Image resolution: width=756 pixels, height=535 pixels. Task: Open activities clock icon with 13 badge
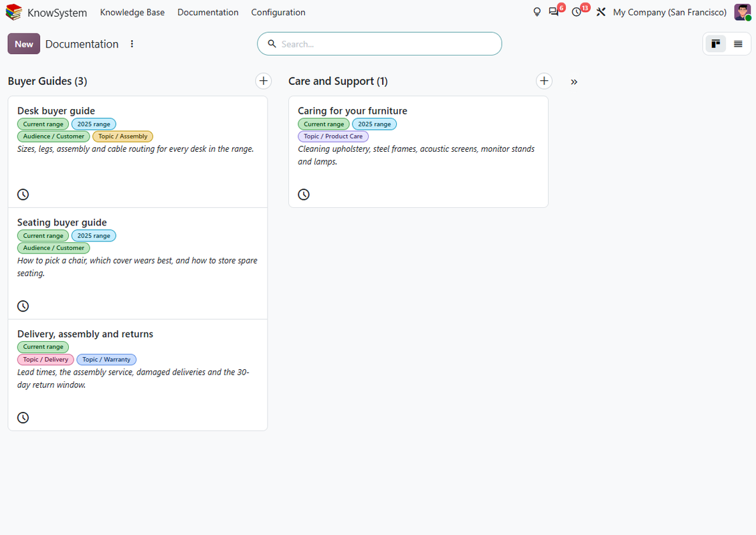coord(577,12)
